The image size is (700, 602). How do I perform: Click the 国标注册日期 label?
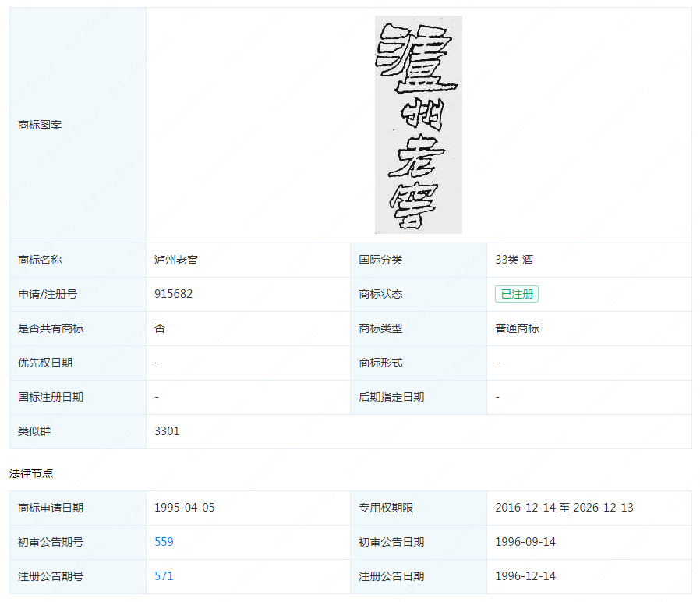click(51, 397)
